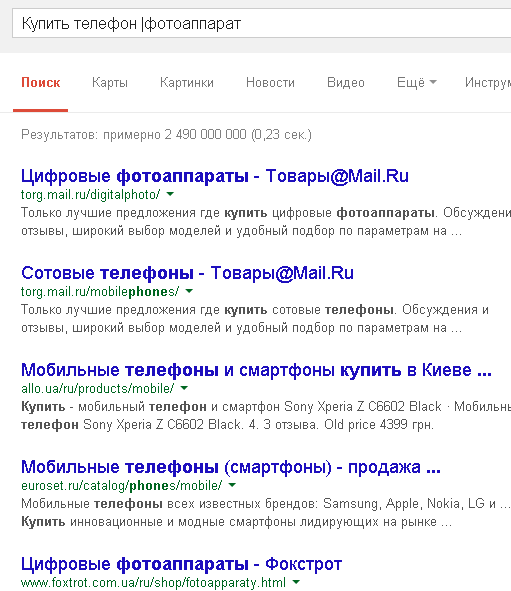Viewport: 511px width, 591px height.
Task: Expand arrow beside euroset.ru/catalog/phones/mobile/ URL
Action: [232, 485]
